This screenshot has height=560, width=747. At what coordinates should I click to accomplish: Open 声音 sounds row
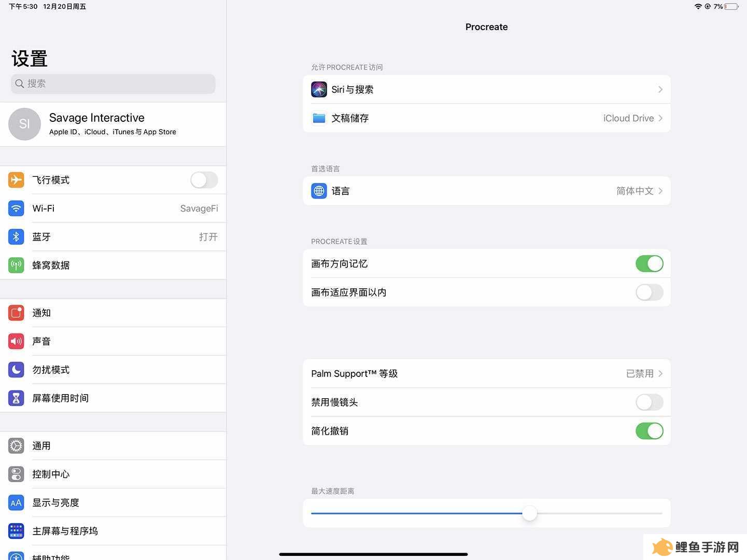point(113,341)
